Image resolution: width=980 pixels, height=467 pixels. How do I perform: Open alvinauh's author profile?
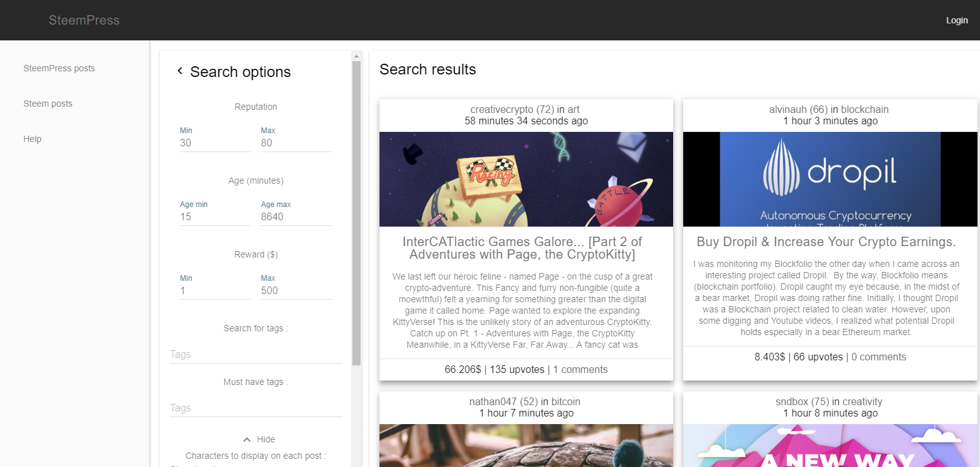[798, 110]
